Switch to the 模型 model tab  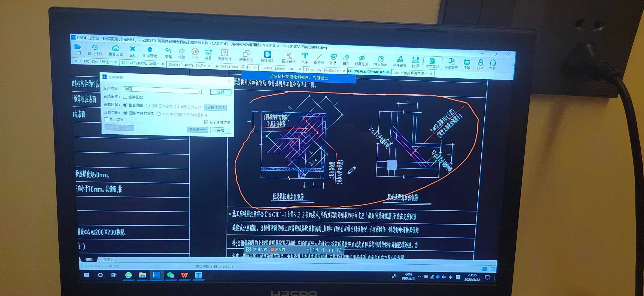pyautogui.click(x=89, y=259)
